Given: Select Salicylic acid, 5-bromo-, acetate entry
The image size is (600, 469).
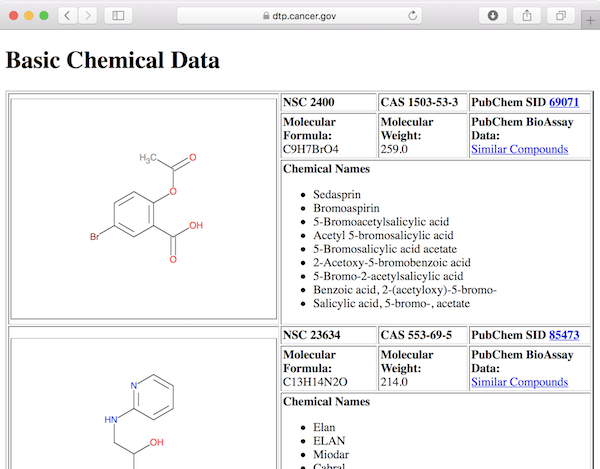Looking at the screenshot, I should pos(391,303).
